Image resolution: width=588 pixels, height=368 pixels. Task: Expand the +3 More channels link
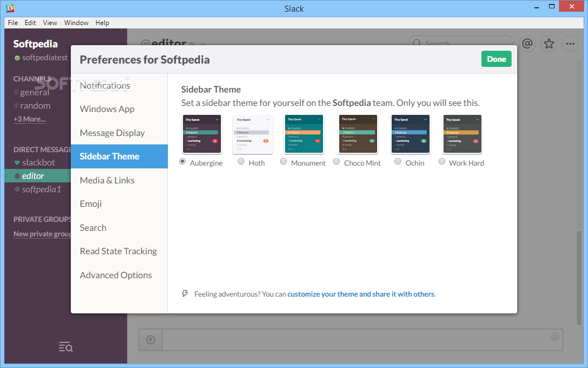coord(29,119)
